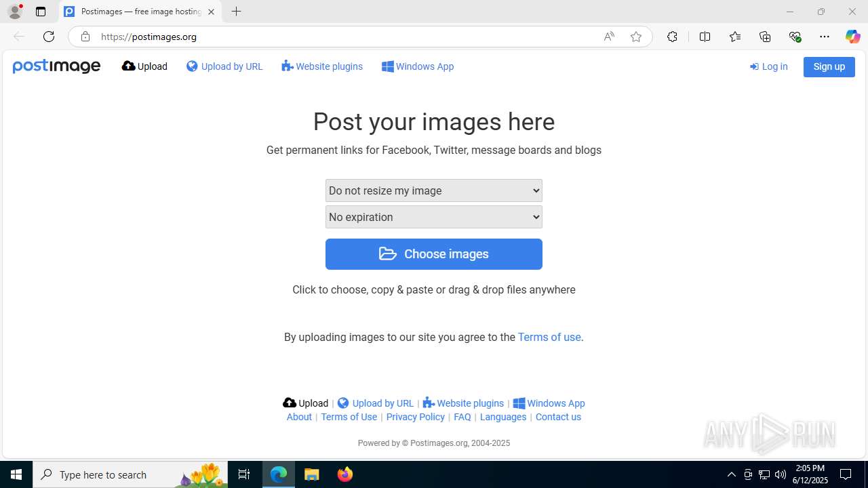Click the Sign up button

pyautogui.click(x=829, y=66)
